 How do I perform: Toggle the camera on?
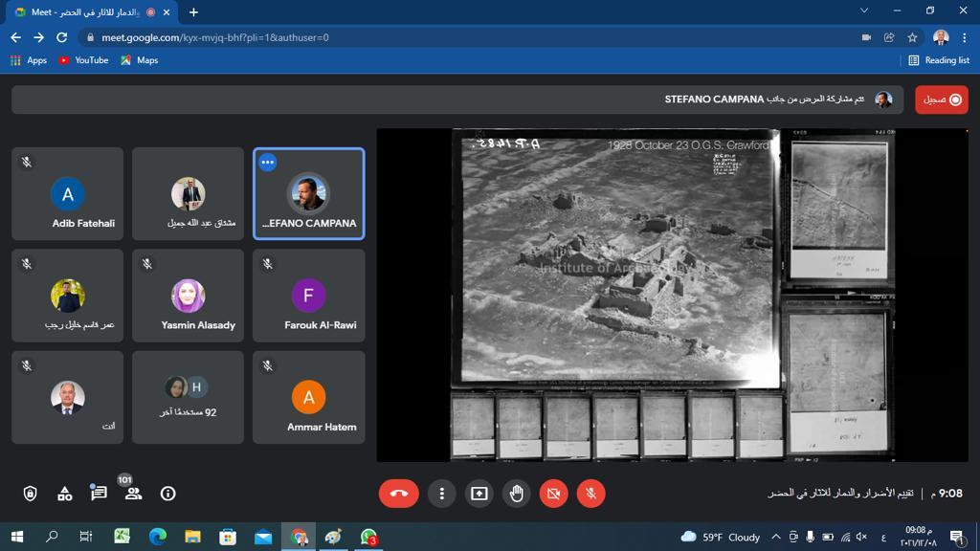[553, 494]
